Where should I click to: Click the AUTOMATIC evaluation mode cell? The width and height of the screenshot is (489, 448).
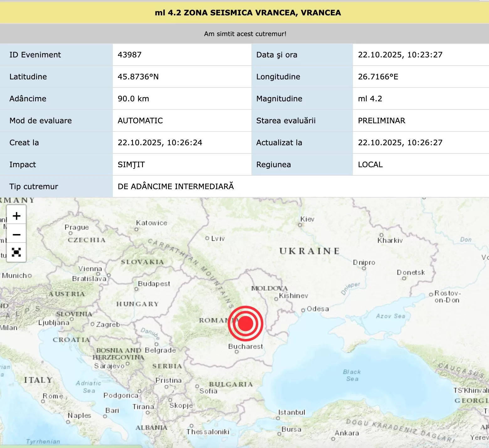click(140, 121)
